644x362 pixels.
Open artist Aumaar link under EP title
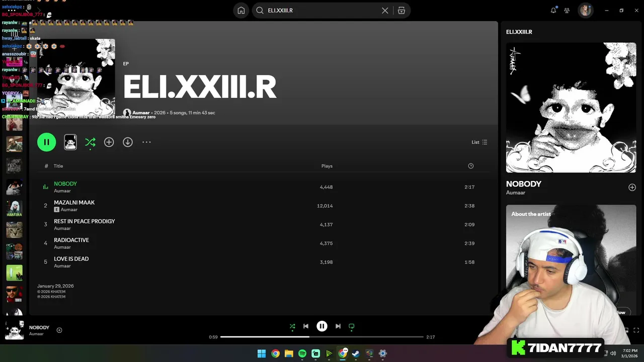click(x=141, y=113)
